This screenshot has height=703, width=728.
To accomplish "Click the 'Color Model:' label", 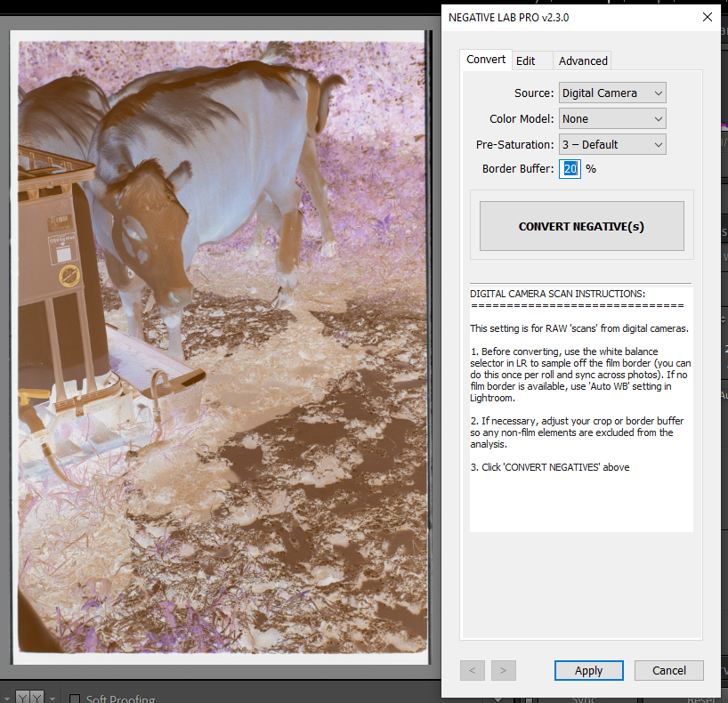I will tap(522, 119).
